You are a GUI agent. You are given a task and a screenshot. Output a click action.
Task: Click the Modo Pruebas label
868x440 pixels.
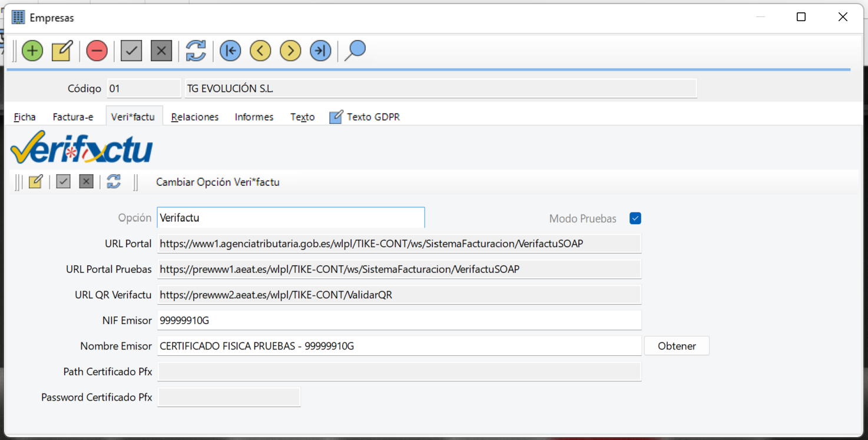[583, 219]
